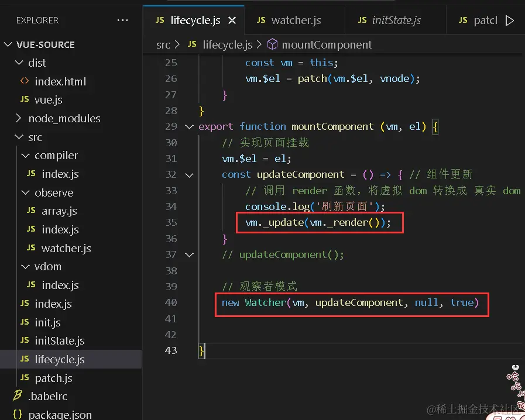
Task: Open src root index.js below the vdom folder
Action: (x=53, y=304)
